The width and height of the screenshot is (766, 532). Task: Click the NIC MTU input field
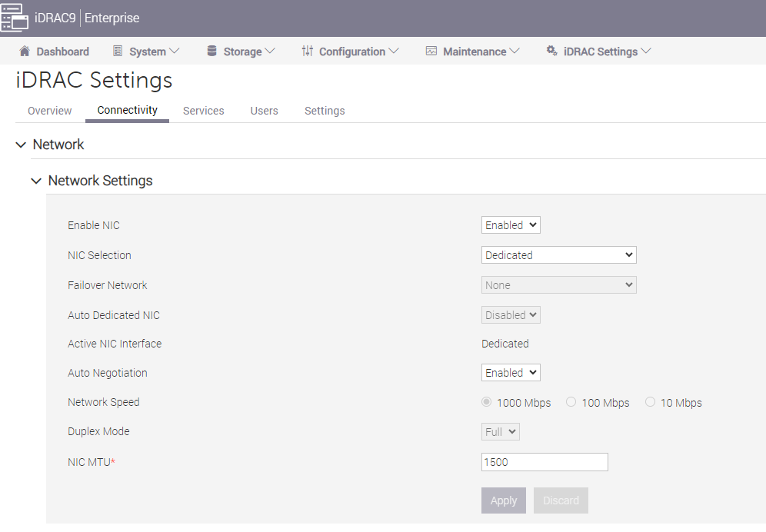[x=545, y=461]
